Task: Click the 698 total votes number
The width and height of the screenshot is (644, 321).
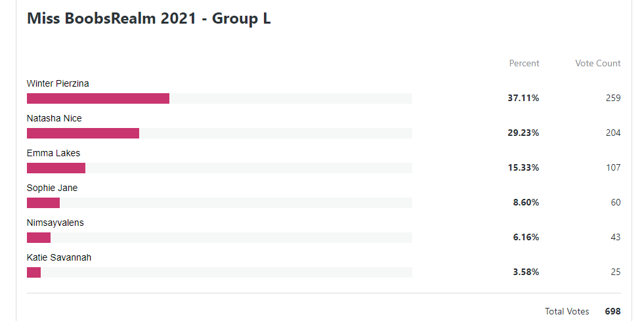Action: pyautogui.click(x=613, y=312)
